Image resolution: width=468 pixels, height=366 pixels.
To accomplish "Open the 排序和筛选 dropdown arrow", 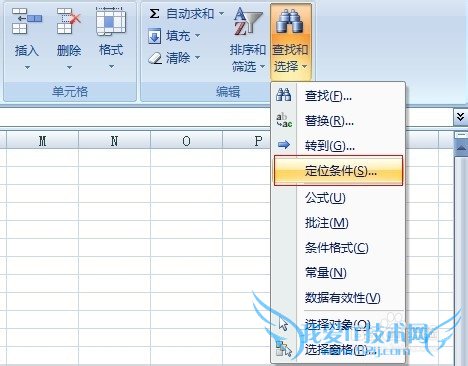I will click(262, 66).
